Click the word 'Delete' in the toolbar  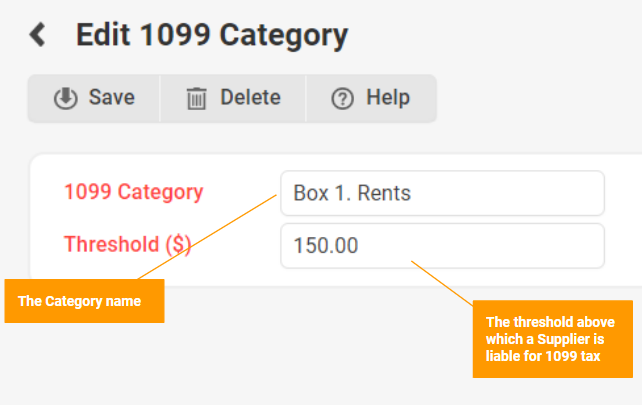(x=251, y=97)
